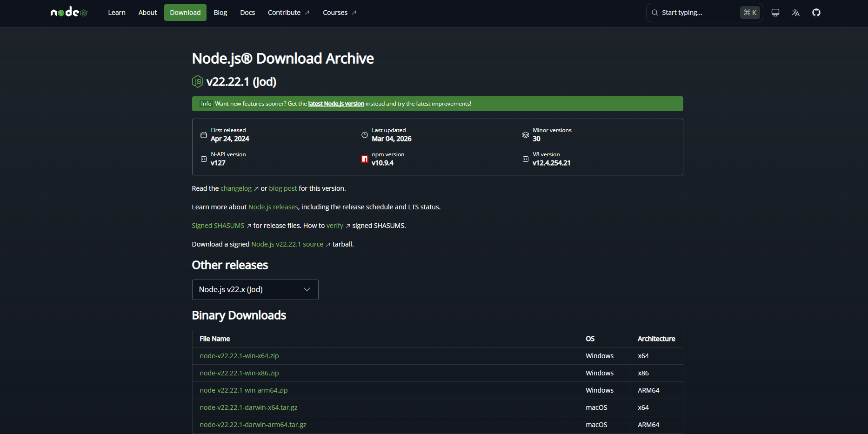Select the N-API version value v127
868x434 pixels.
(218, 163)
